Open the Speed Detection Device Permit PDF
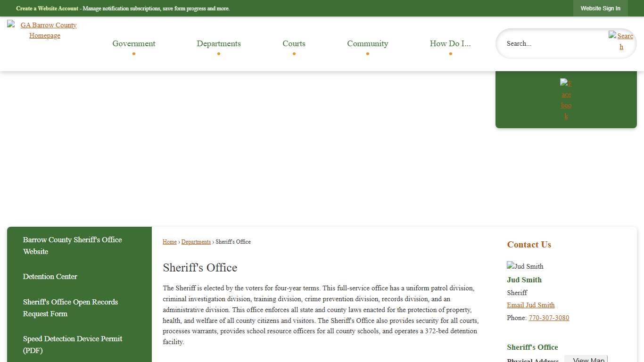This screenshot has width=644, height=362. tap(72, 345)
